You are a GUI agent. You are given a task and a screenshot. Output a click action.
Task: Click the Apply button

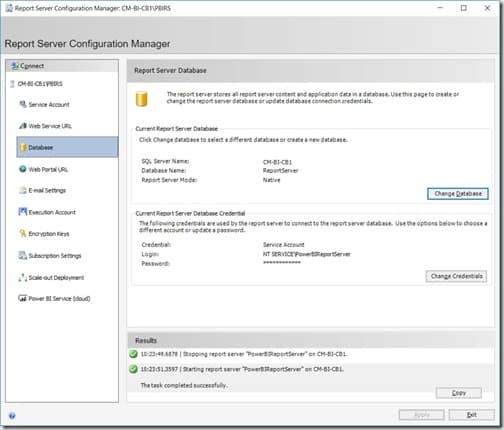point(421,415)
